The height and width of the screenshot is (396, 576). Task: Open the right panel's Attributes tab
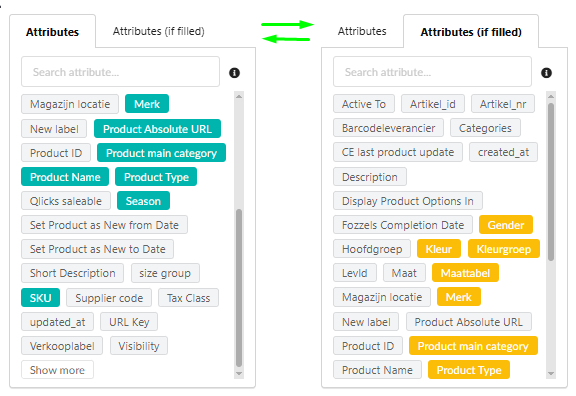click(362, 31)
